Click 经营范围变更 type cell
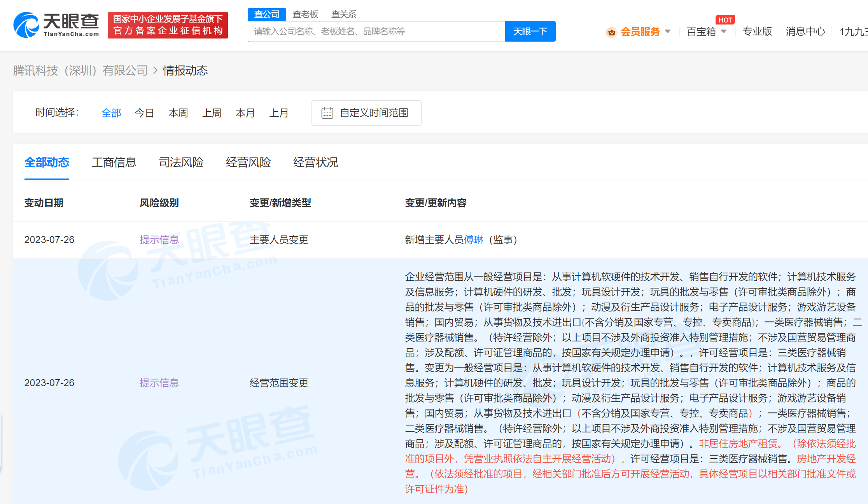 click(279, 383)
